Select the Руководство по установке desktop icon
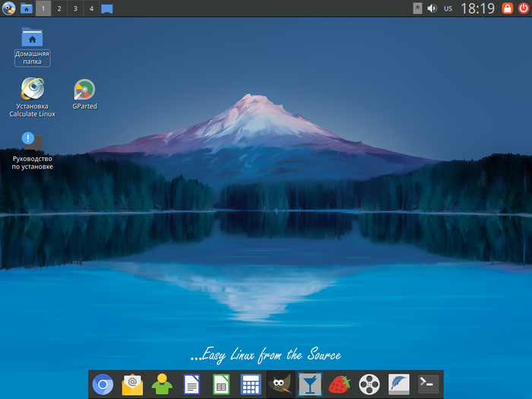The image size is (532, 399). click(x=32, y=150)
